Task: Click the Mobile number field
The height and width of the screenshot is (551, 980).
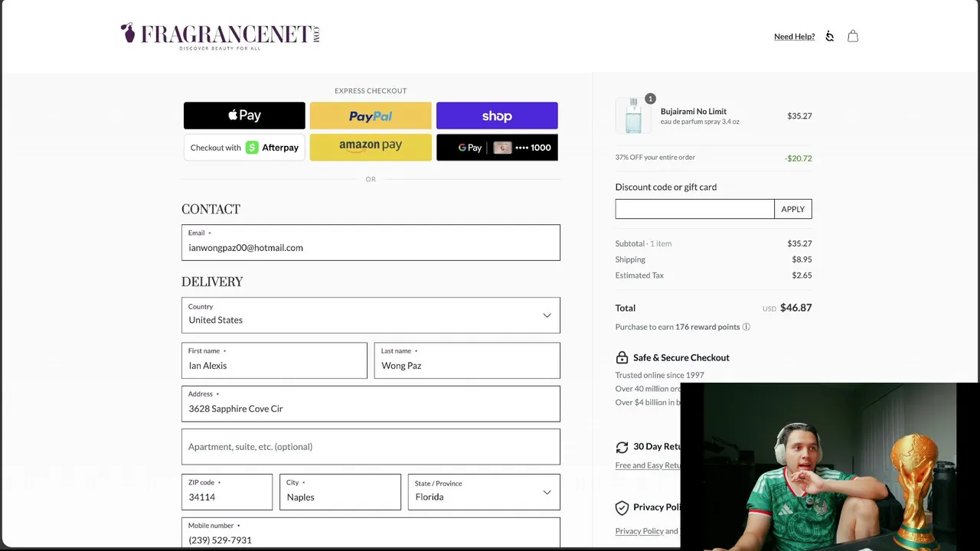Action: 371,533
